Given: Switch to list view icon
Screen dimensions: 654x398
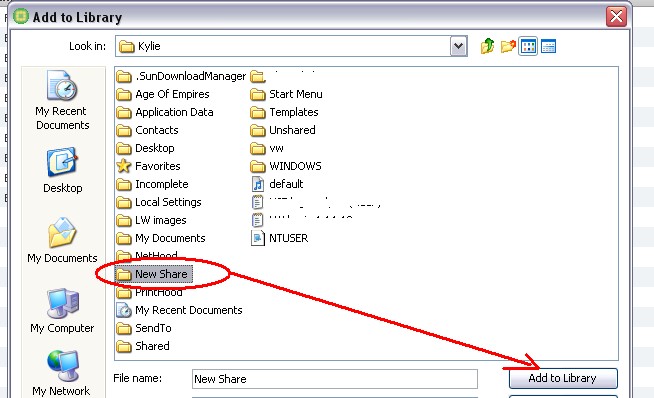Looking at the screenshot, I should click(x=528, y=46).
